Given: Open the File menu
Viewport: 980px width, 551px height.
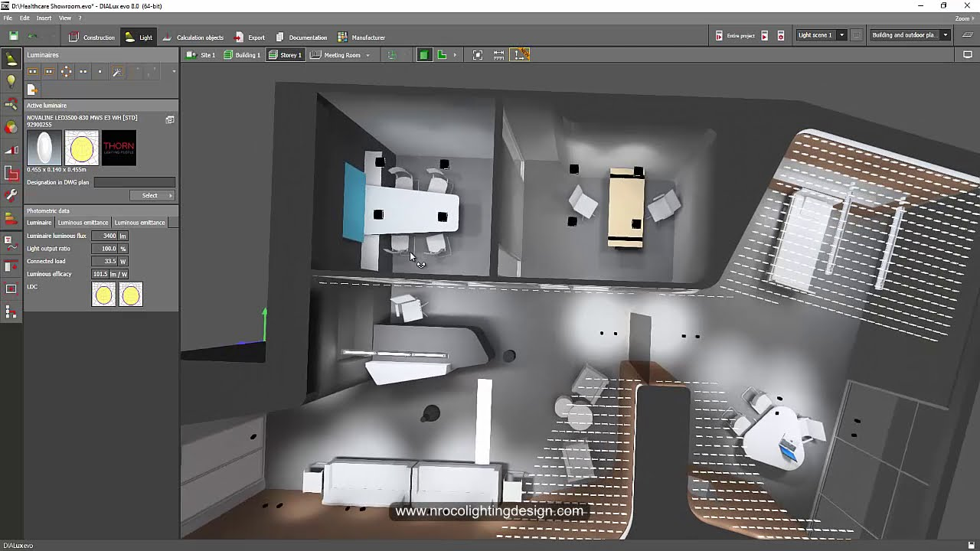Looking at the screenshot, I should click(8, 18).
